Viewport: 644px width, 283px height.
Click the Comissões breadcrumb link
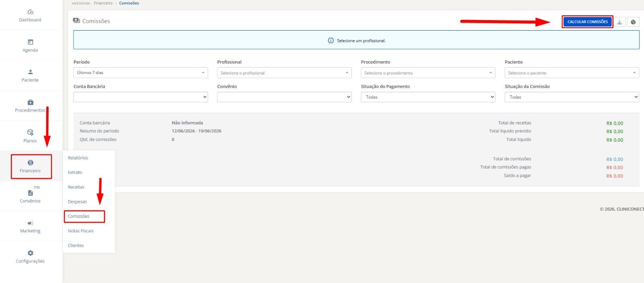coord(129,3)
